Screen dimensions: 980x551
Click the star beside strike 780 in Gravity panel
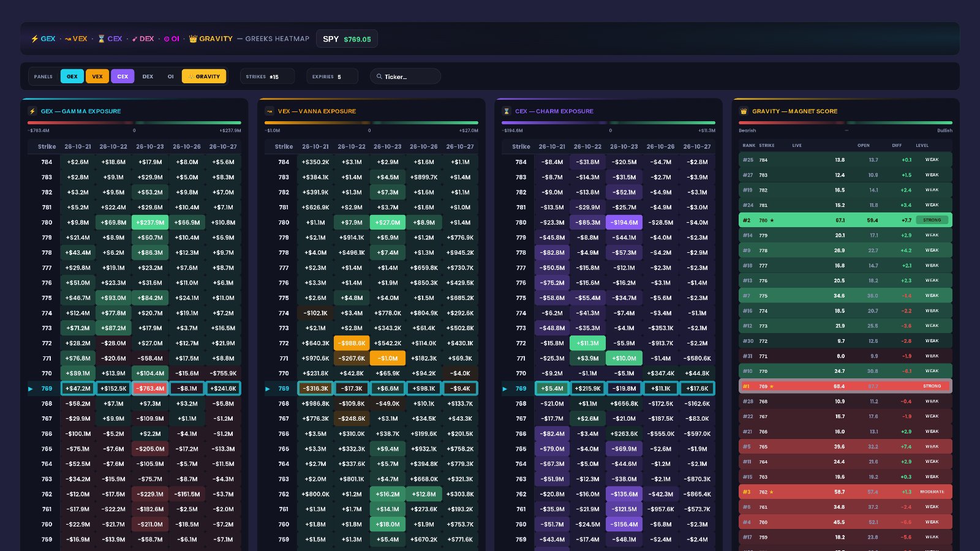coord(772,220)
